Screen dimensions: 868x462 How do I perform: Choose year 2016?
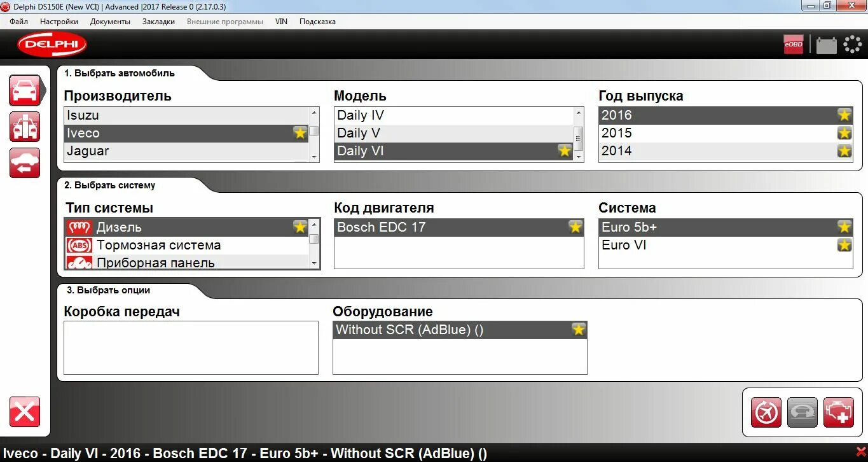pyautogui.click(x=726, y=115)
